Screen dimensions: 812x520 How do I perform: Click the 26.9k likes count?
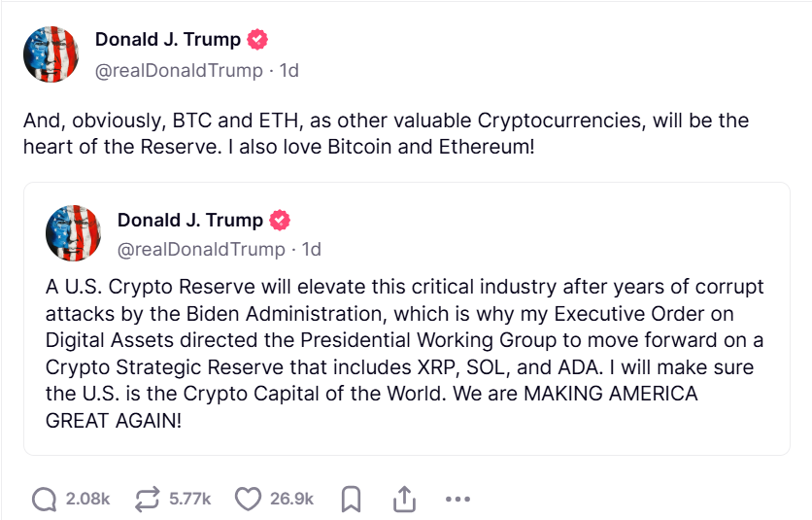[291, 499]
